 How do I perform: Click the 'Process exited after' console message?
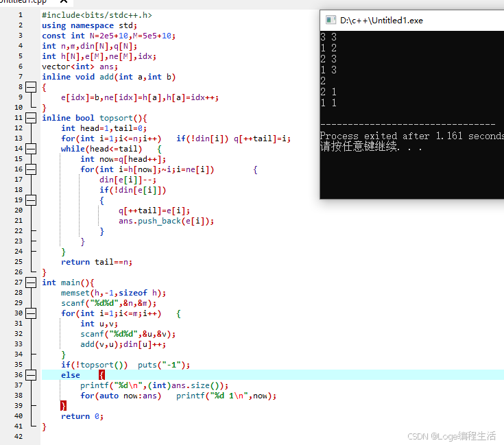[x=411, y=136]
